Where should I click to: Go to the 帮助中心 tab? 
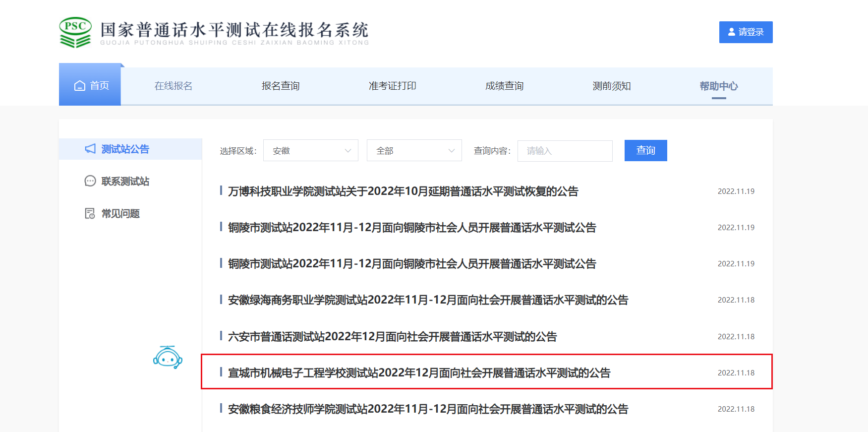click(x=719, y=86)
